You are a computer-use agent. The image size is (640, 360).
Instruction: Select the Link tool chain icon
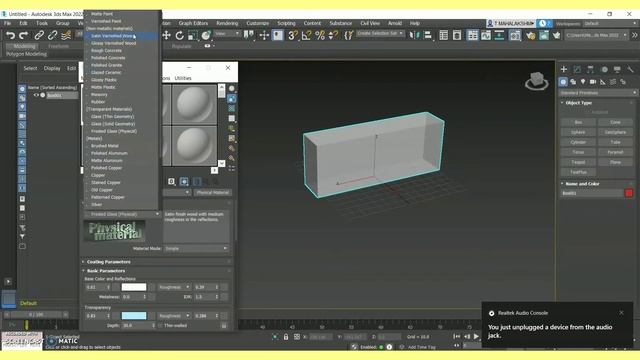click(x=39, y=36)
